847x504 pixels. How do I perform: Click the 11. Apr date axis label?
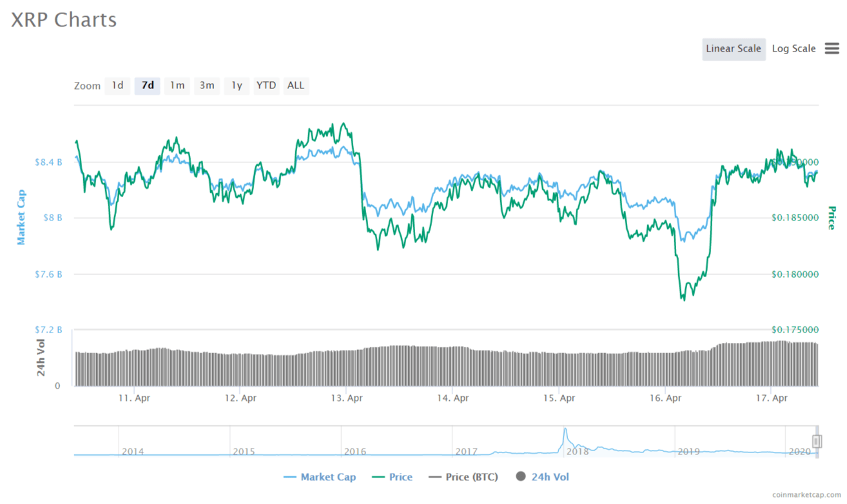(x=135, y=398)
